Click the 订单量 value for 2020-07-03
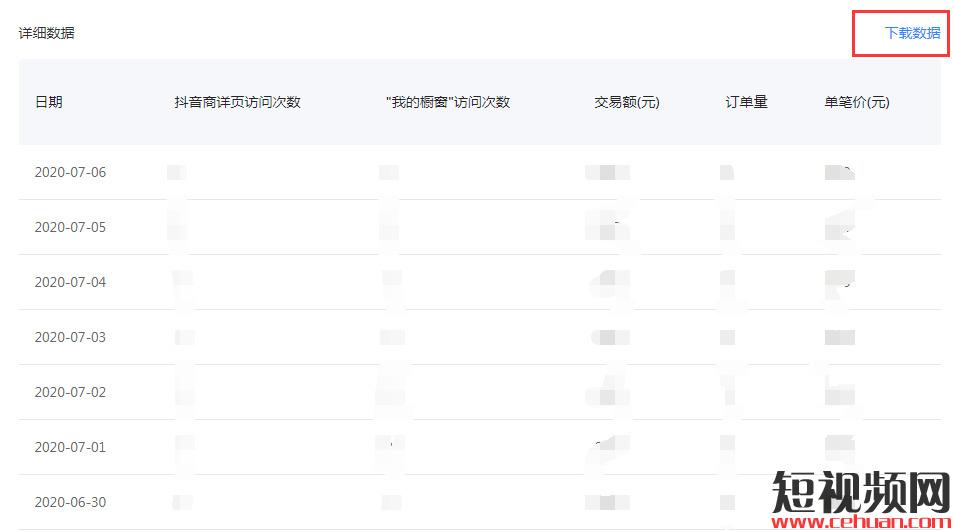This screenshot has width=954, height=532. point(728,337)
